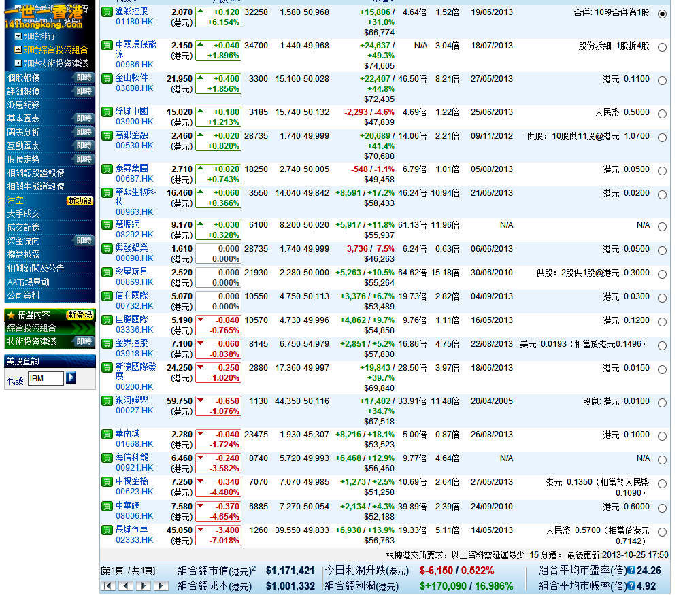
Task: Click the green buy icon beside 高銀金融
Action: pos(107,136)
